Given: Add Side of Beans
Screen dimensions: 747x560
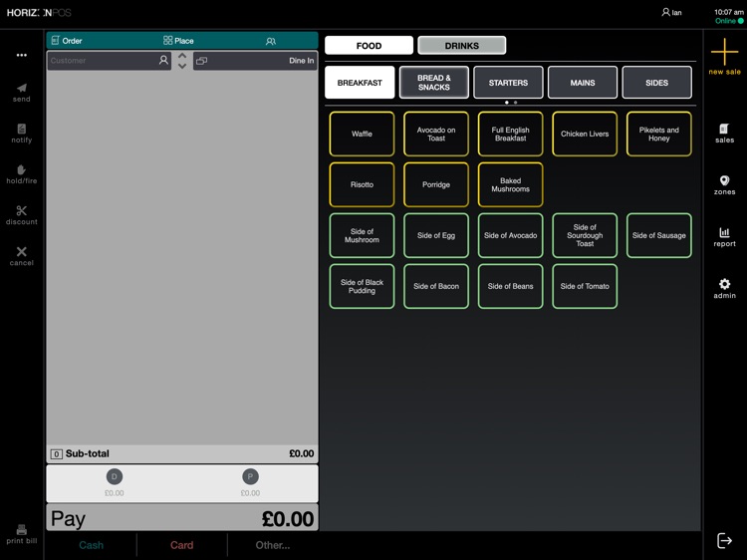Looking at the screenshot, I should [x=510, y=286].
